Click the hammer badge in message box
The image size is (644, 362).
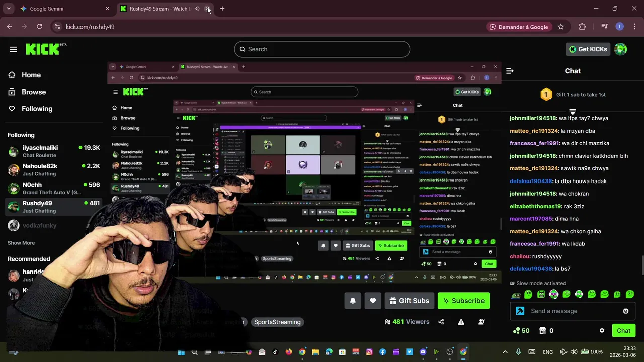point(520,311)
